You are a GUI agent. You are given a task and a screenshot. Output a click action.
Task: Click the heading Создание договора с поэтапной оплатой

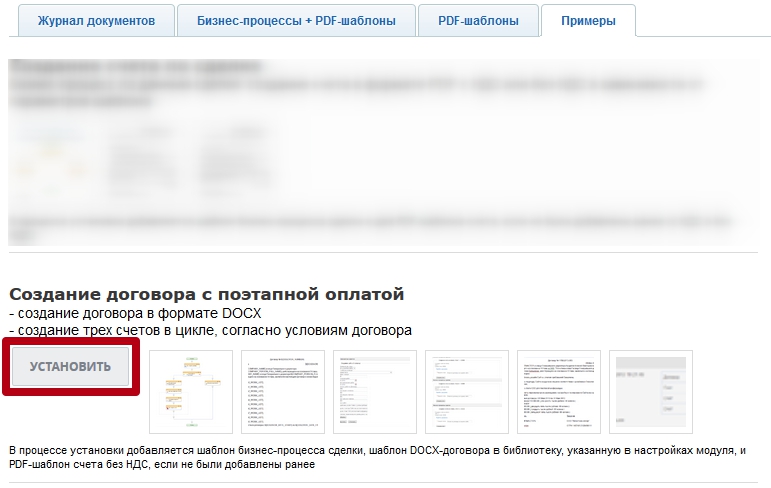[207, 294]
